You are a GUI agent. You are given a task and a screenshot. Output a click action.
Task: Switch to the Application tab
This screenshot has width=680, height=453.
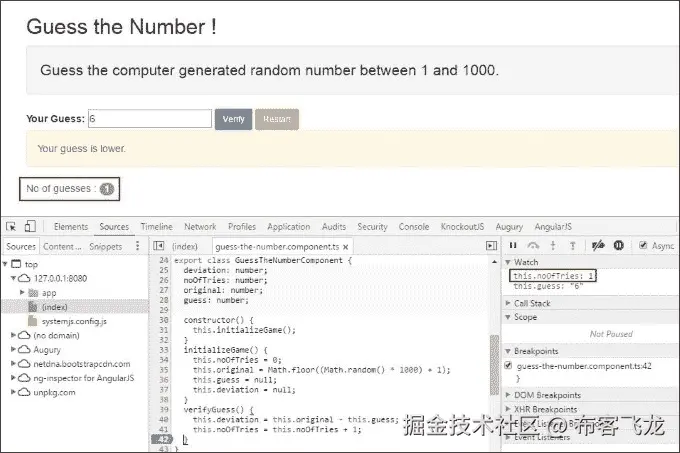click(x=288, y=226)
